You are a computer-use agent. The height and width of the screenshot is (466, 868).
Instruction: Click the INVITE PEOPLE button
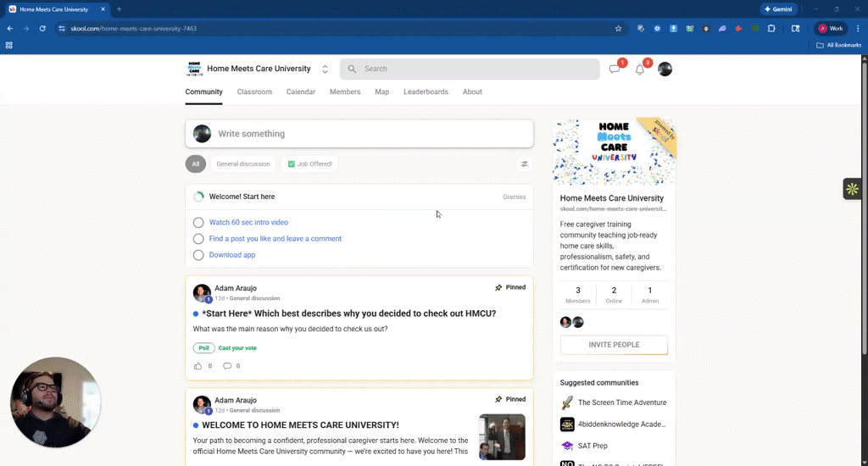[614, 345]
